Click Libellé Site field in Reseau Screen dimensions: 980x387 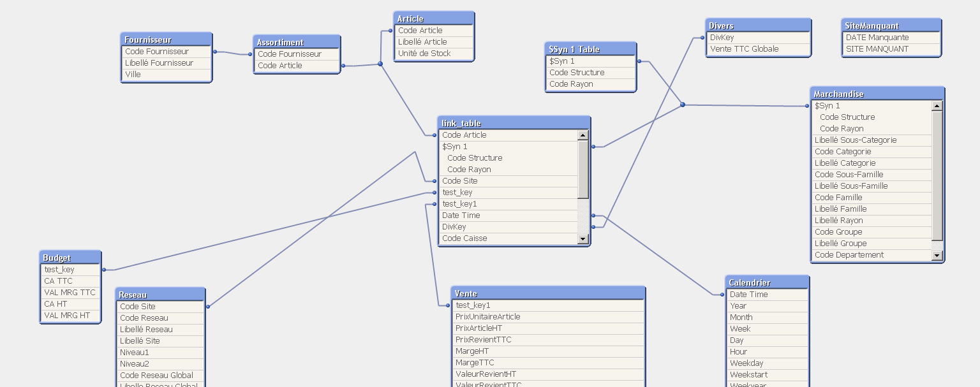160,341
